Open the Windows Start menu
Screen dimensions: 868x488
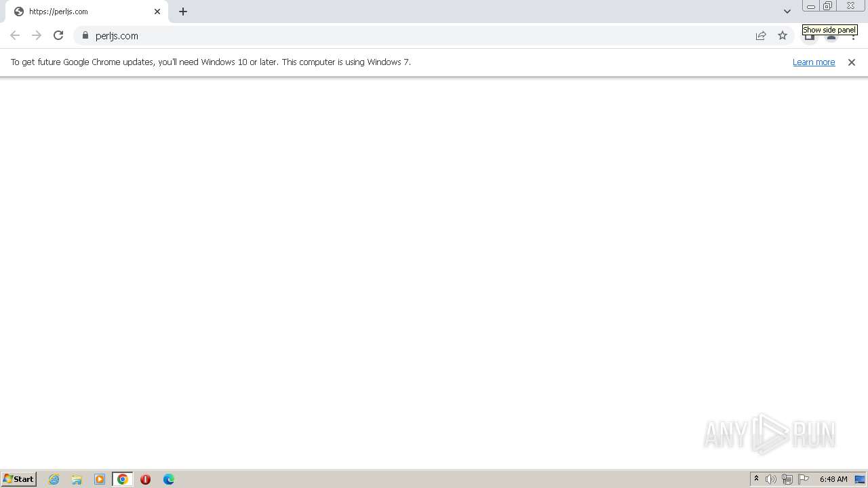click(19, 479)
